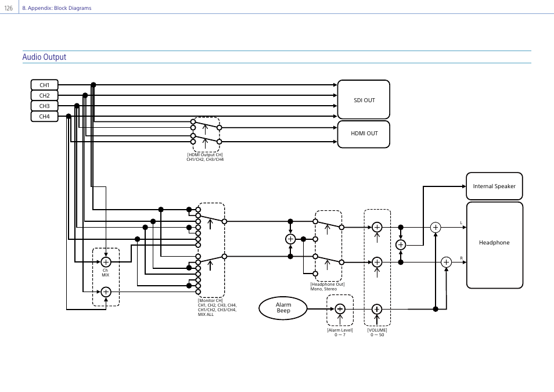Click the '8. Appendix: Block Diagrams' header
554x392 pixels.
coord(57,8)
